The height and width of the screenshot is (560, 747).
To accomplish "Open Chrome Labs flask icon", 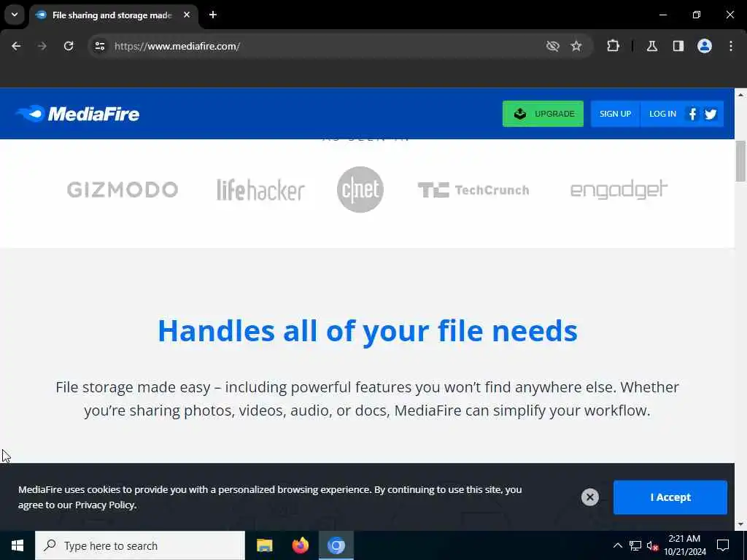I will (x=652, y=46).
